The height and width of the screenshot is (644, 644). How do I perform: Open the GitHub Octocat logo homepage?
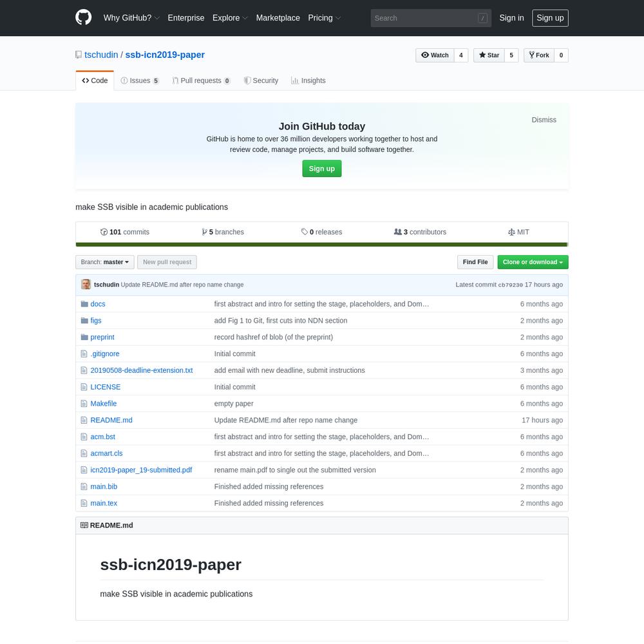click(83, 17)
